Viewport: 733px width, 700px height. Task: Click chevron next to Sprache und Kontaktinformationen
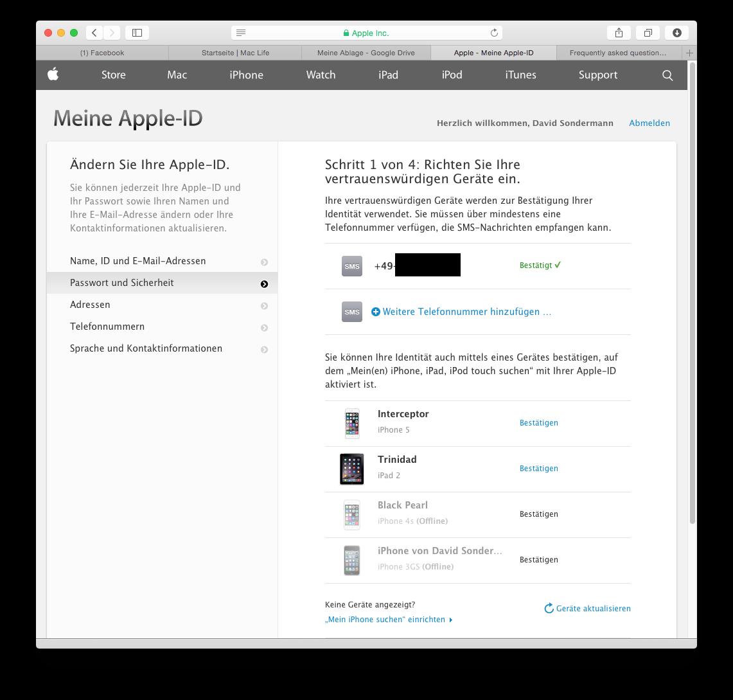[264, 350]
